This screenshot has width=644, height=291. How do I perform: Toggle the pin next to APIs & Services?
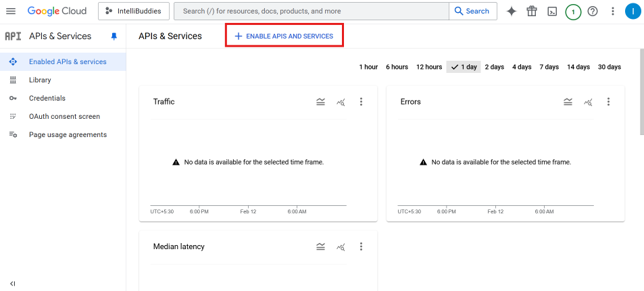[114, 36]
